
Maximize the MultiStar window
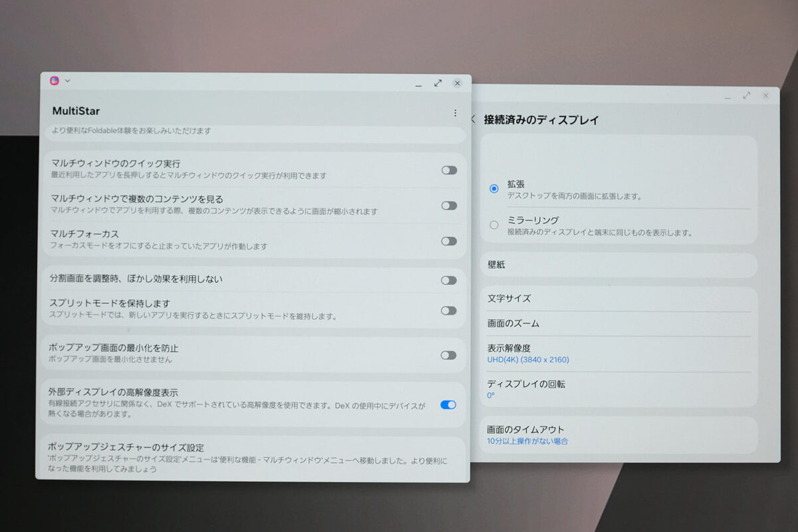438,83
